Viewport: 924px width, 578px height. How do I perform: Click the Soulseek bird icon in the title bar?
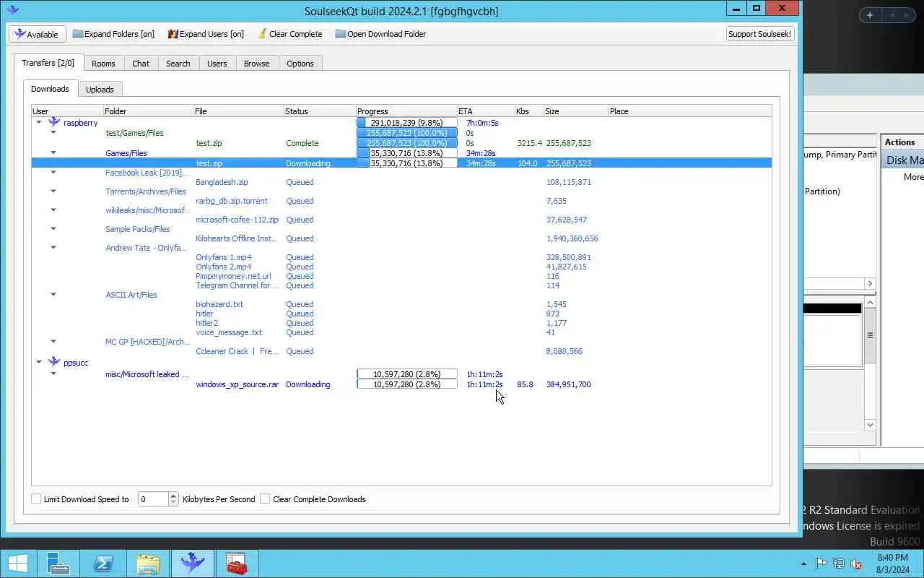12,10
